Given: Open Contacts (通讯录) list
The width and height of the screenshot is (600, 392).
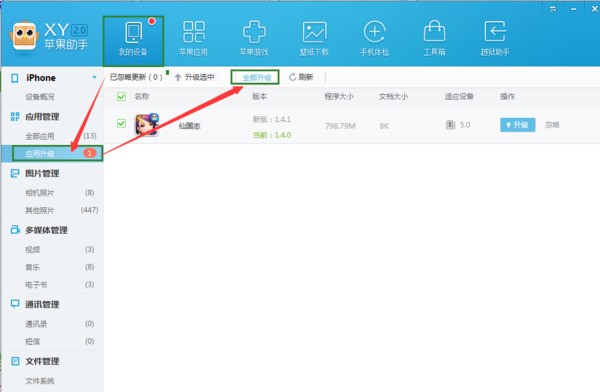Looking at the screenshot, I should 36,324.
